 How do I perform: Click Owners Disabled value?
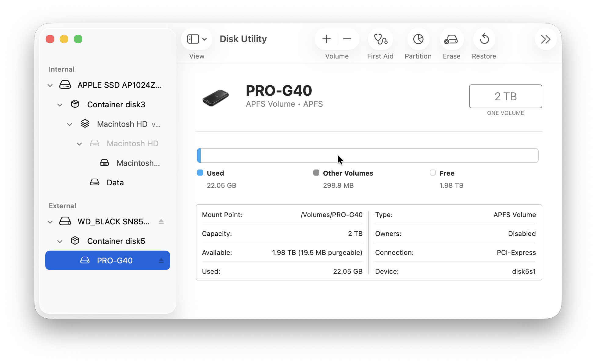[x=522, y=234]
